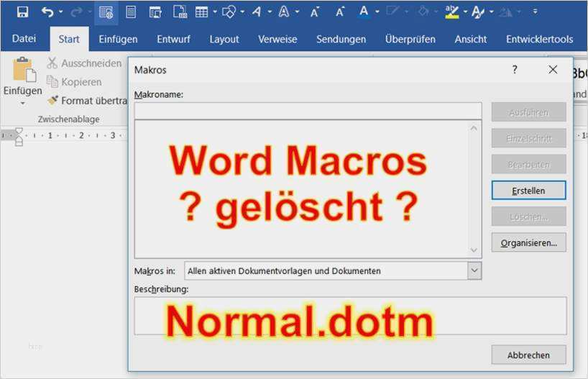Open the Entwurf ribbon tab

click(174, 39)
